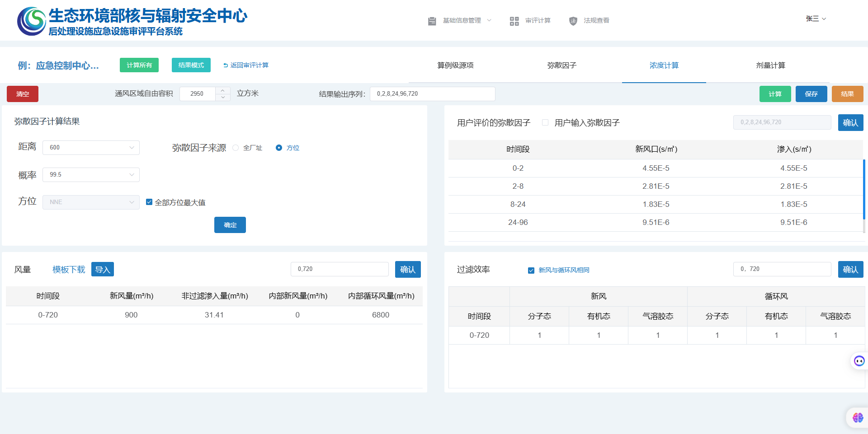Click the center logo icon

tap(32, 21)
